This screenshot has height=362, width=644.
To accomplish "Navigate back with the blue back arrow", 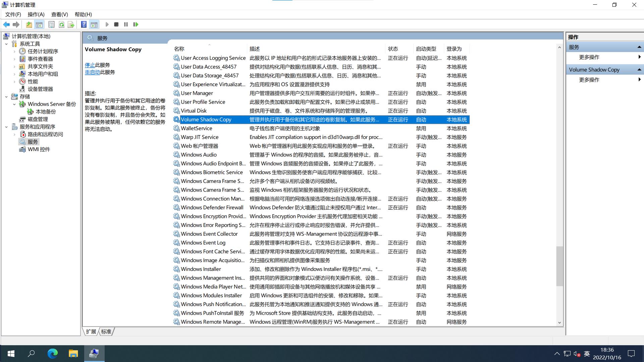I will click(x=6, y=24).
